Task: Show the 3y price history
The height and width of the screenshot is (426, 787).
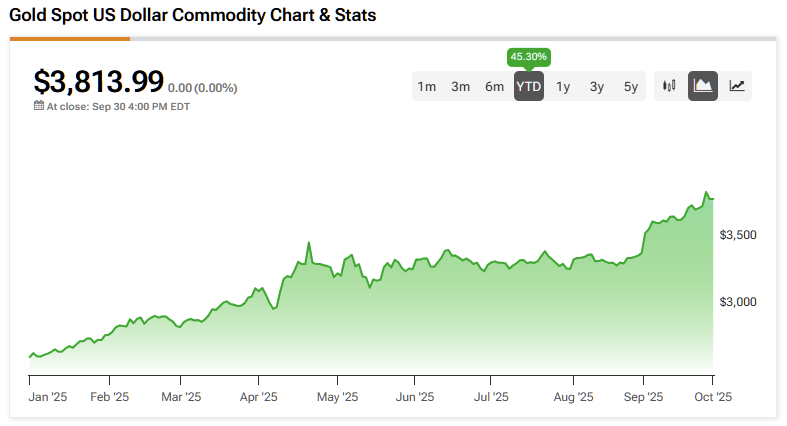Action: 597,86
